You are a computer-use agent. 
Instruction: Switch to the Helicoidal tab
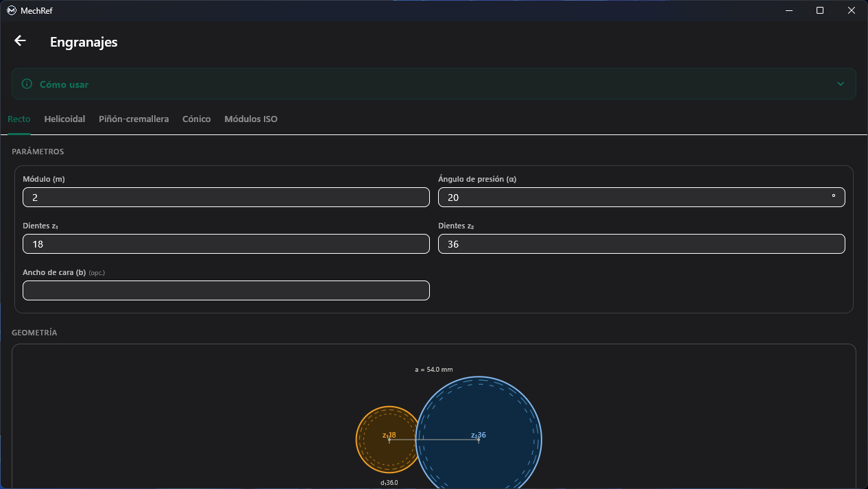64,119
